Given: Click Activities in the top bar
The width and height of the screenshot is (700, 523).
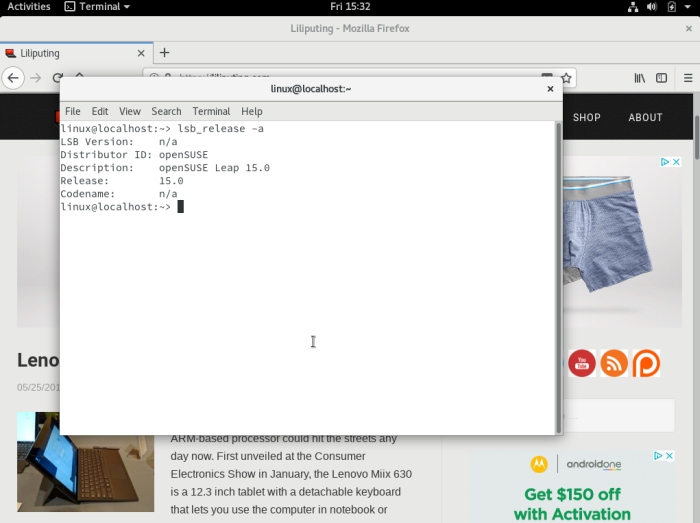Looking at the screenshot, I should coord(29,7).
